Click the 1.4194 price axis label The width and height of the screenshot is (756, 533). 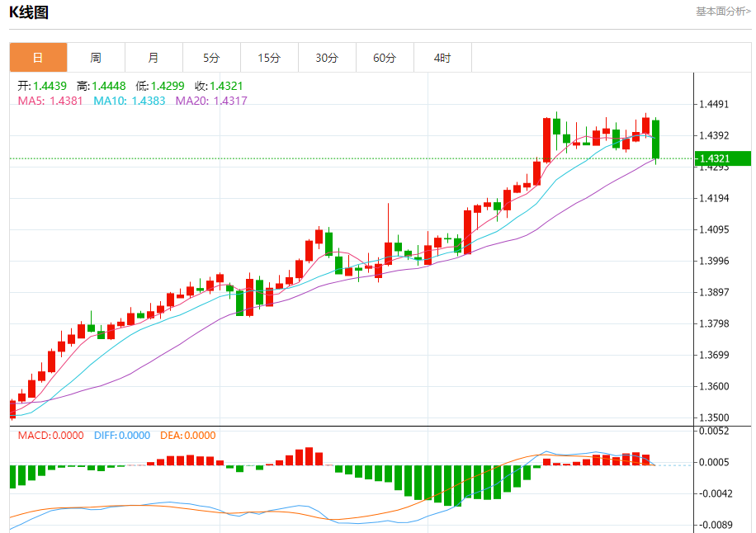(714, 198)
